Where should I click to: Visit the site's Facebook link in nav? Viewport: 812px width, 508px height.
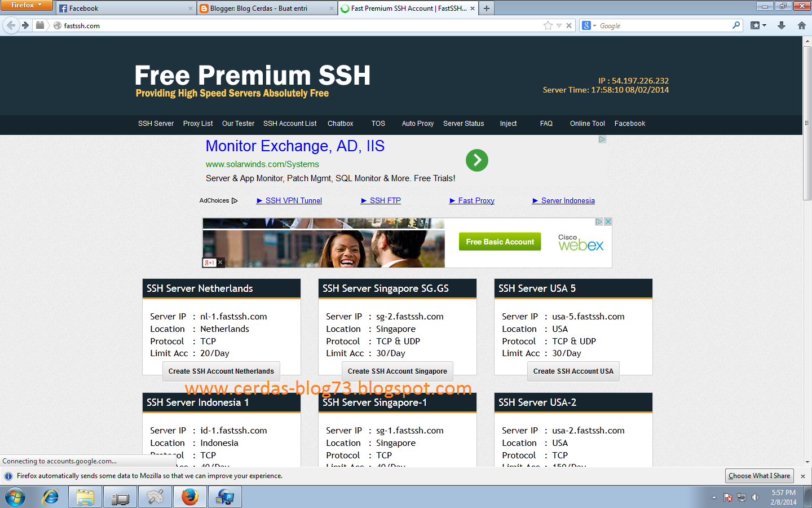click(x=630, y=124)
